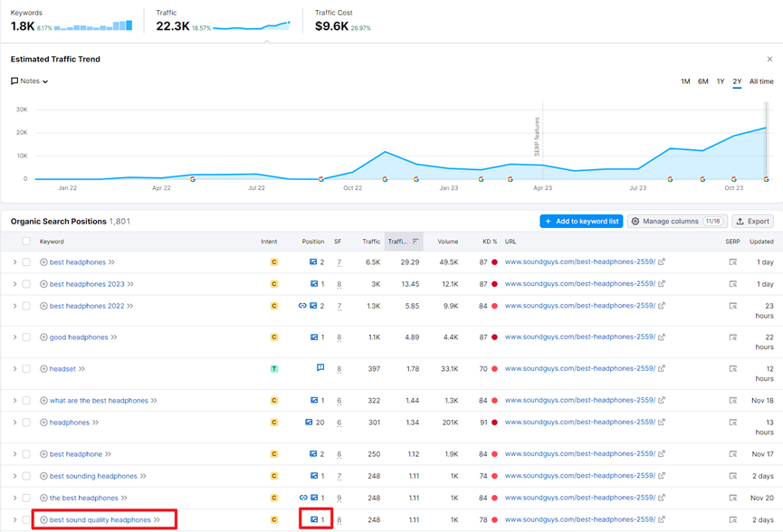Open the Notes dropdown
Screen dimensions: 783x532
pyautogui.click(x=30, y=81)
